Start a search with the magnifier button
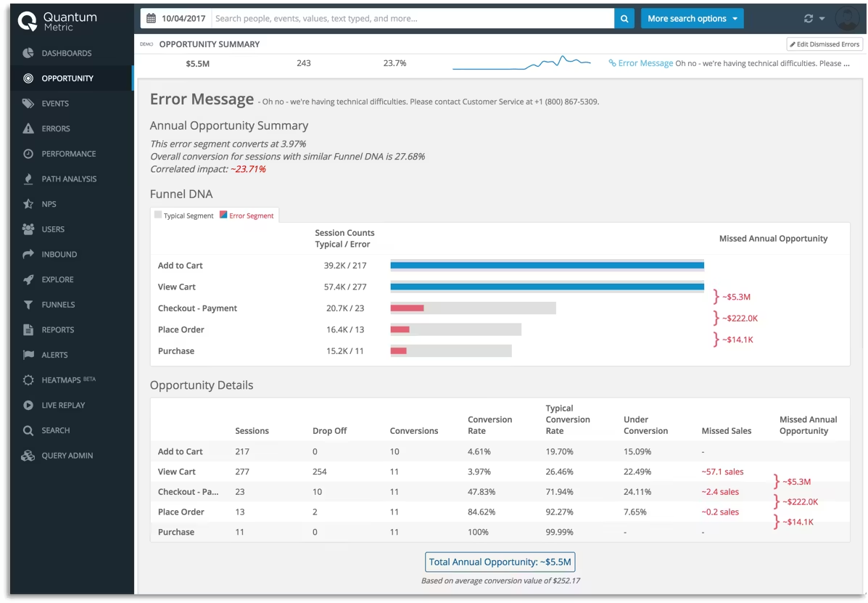The height and width of the screenshot is (603, 868). click(x=624, y=17)
